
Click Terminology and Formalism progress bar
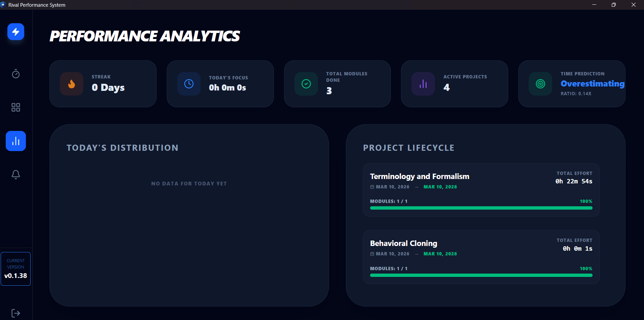[x=481, y=208]
